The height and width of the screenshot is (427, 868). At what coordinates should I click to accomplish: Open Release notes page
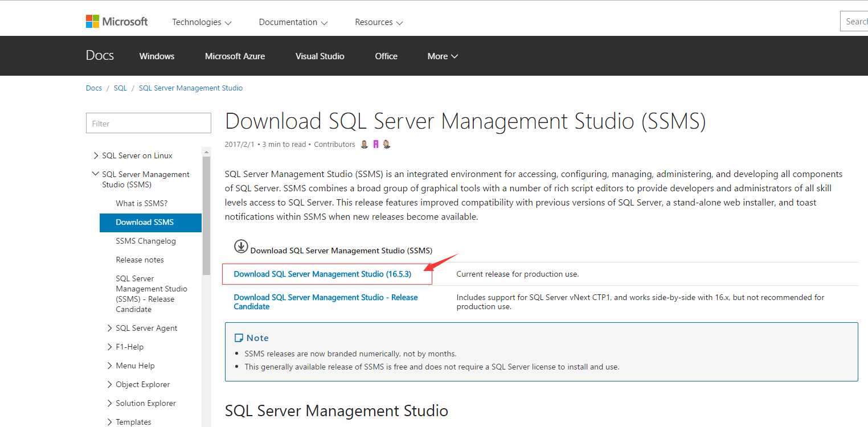point(140,260)
